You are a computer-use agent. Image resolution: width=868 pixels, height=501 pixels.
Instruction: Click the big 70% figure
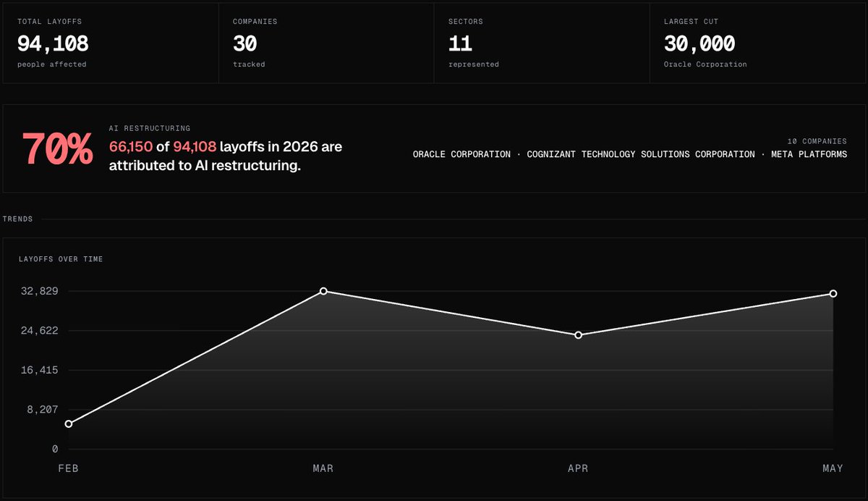[x=58, y=150]
